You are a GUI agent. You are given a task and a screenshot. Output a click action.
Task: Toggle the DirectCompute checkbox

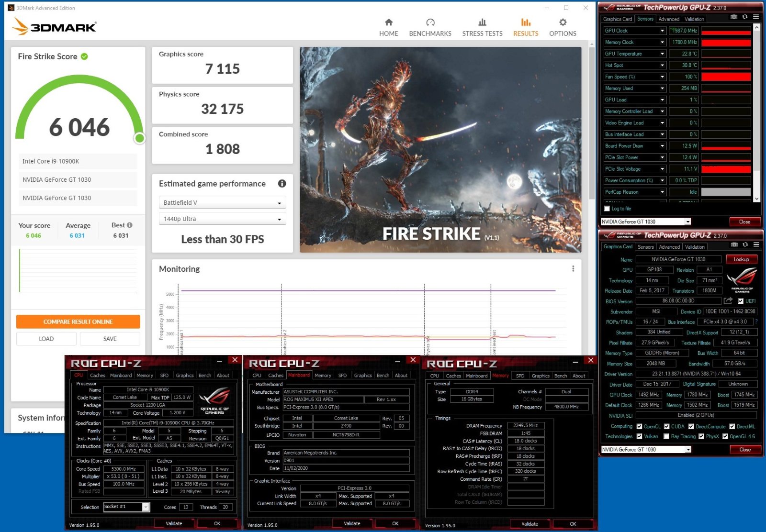click(691, 426)
